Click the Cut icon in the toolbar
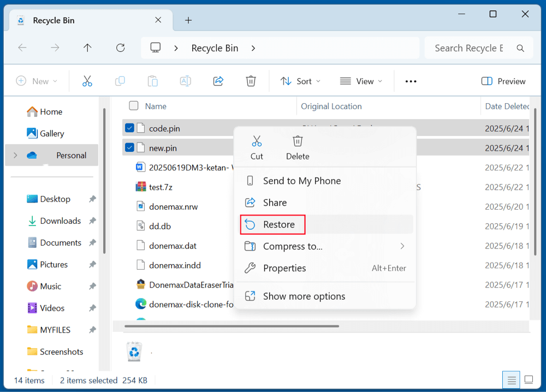This screenshot has height=392, width=546. [x=87, y=80]
